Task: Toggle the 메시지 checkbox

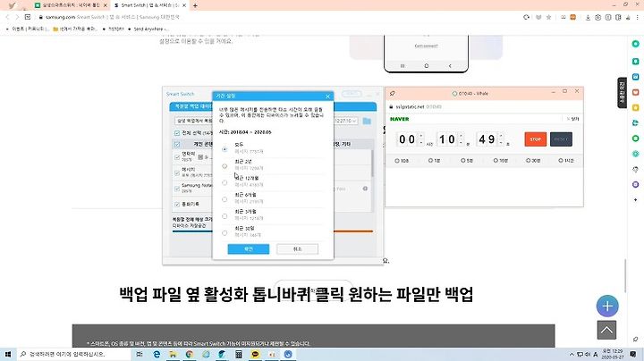Action: [177, 172]
